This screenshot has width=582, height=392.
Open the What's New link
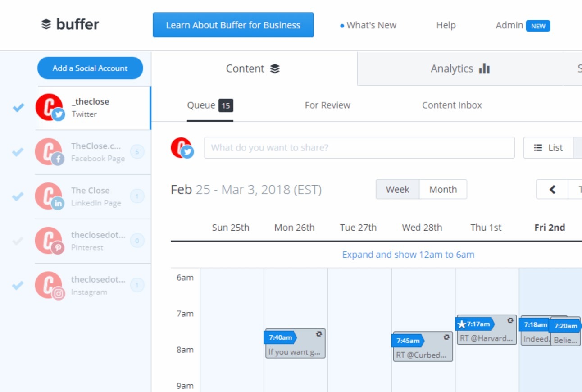368,25
